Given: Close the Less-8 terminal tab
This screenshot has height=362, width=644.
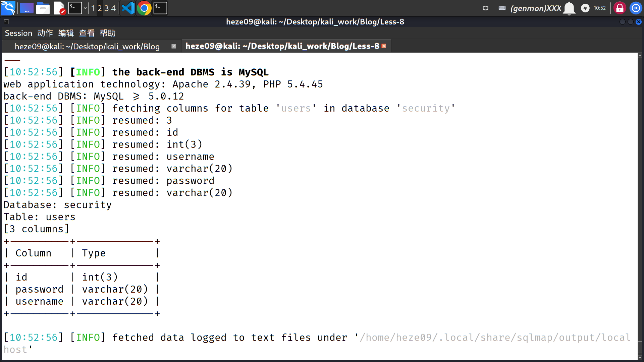Looking at the screenshot, I should (384, 46).
